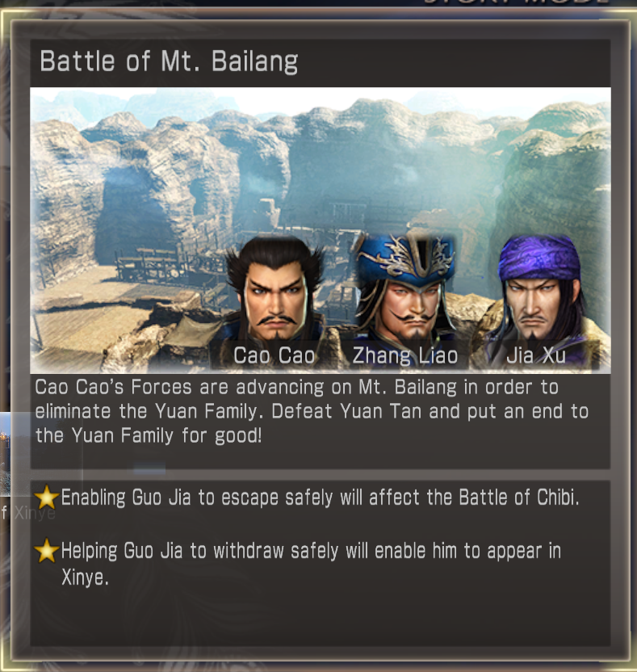Click the small blue marker below the description
Viewport: 637px width, 672px height.
pos(149,468)
